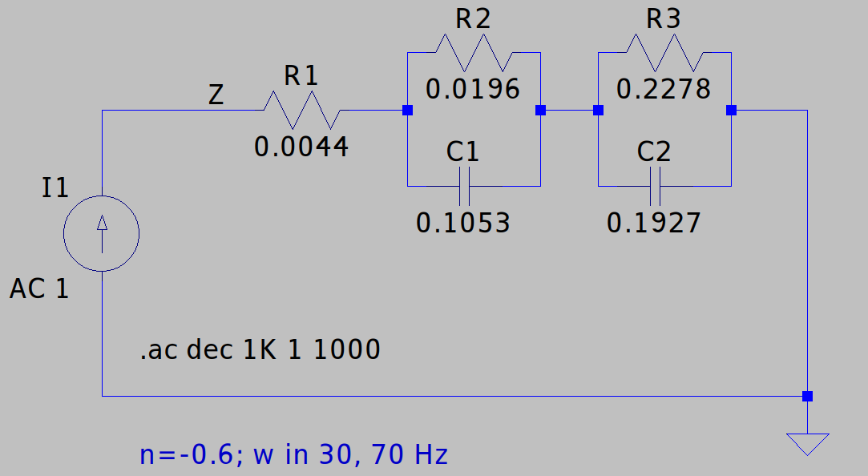Image resolution: width=868 pixels, height=476 pixels.
Task: Click the R1 resistor symbol
Action: tap(301, 110)
